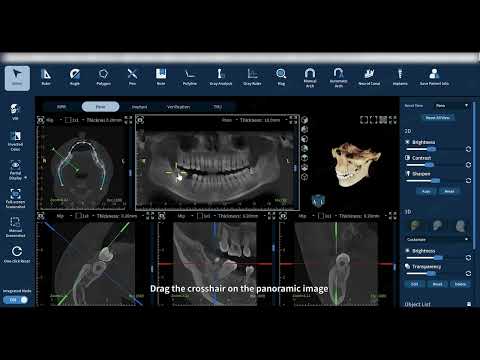
Task: Run the Automatic Arch tool
Action: coord(338,78)
